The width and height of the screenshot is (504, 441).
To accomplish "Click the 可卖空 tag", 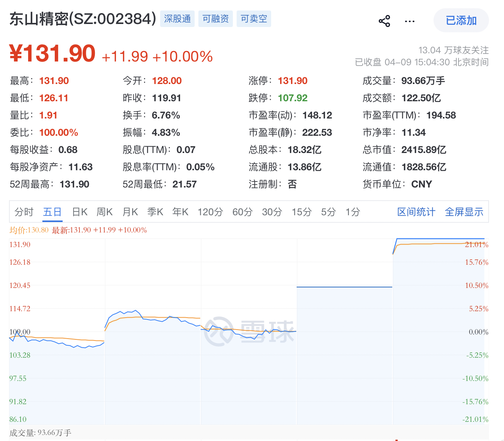I will [254, 19].
